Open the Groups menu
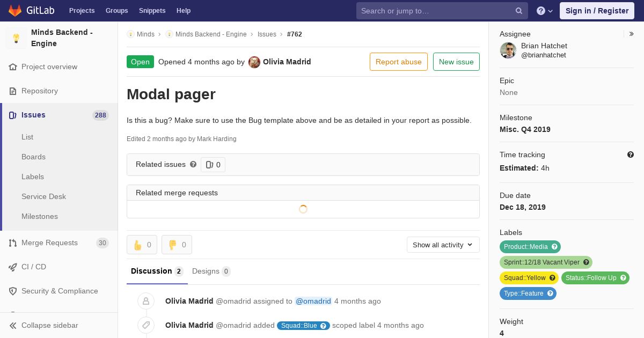 [x=117, y=11]
